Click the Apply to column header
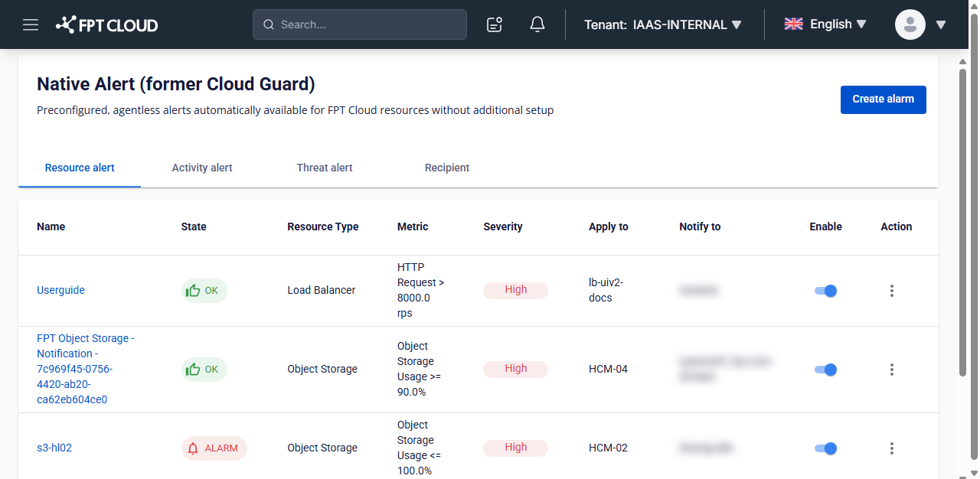The width and height of the screenshot is (980, 479). coord(609,226)
